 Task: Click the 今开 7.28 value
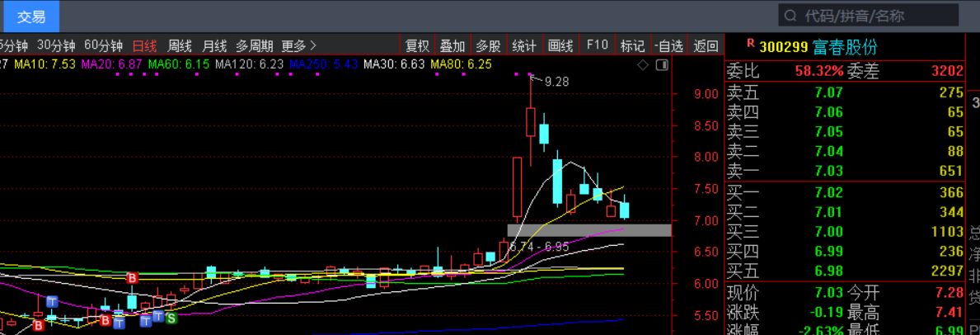pyautogui.click(x=950, y=292)
